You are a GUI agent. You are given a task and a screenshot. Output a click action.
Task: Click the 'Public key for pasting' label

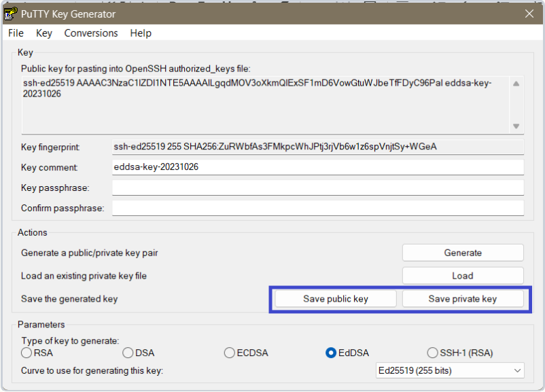pos(135,69)
